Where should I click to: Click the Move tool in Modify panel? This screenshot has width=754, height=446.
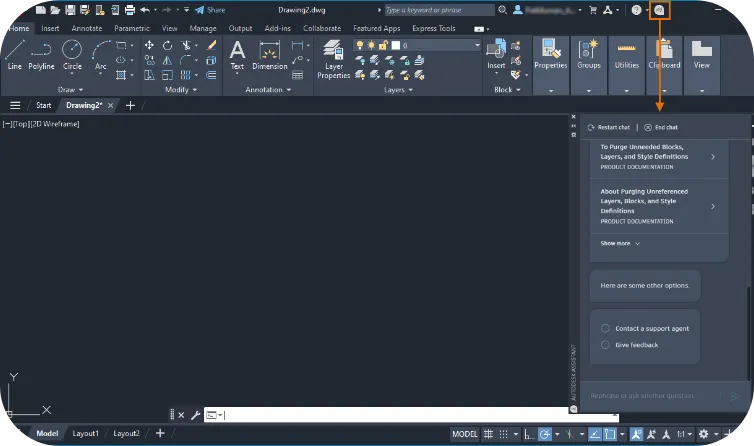(x=149, y=45)
